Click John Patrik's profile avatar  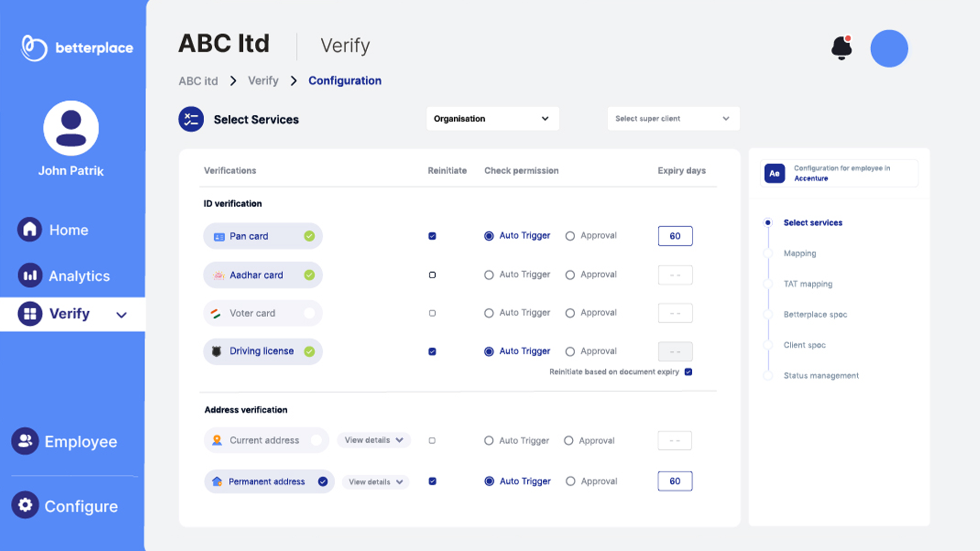[x=71, y=128]
